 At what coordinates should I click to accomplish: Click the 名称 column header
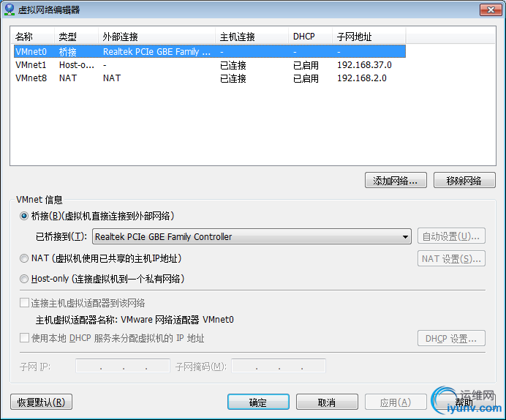(32, 36)
